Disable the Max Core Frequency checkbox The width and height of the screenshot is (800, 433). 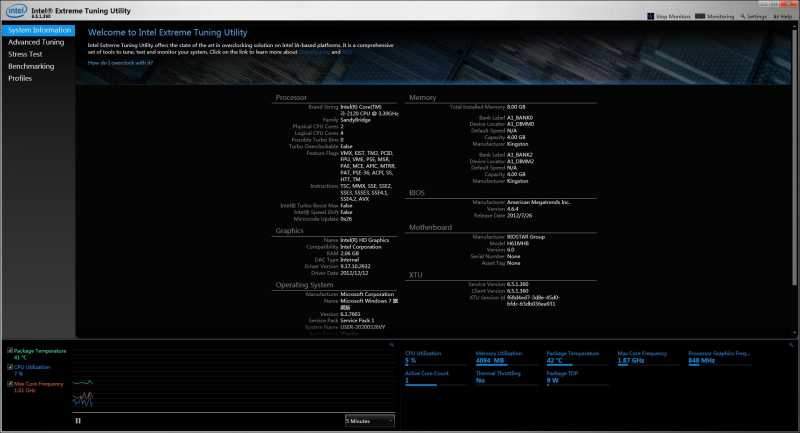[10, 383]
